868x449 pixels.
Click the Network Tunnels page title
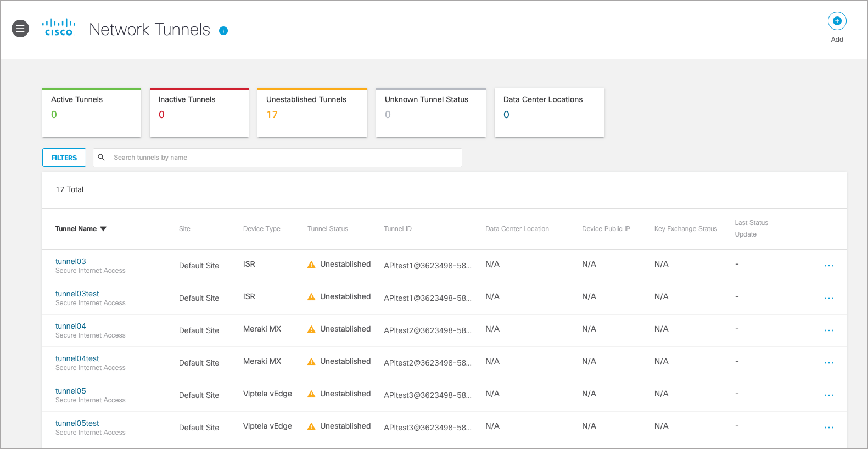coord(149,30)
